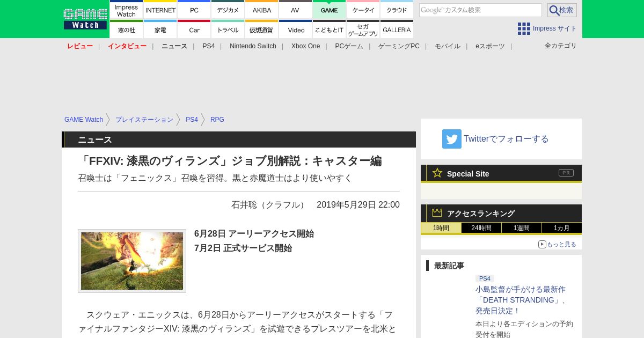
Task: Select 1週間 ranking tab
Action: point(522,228)
